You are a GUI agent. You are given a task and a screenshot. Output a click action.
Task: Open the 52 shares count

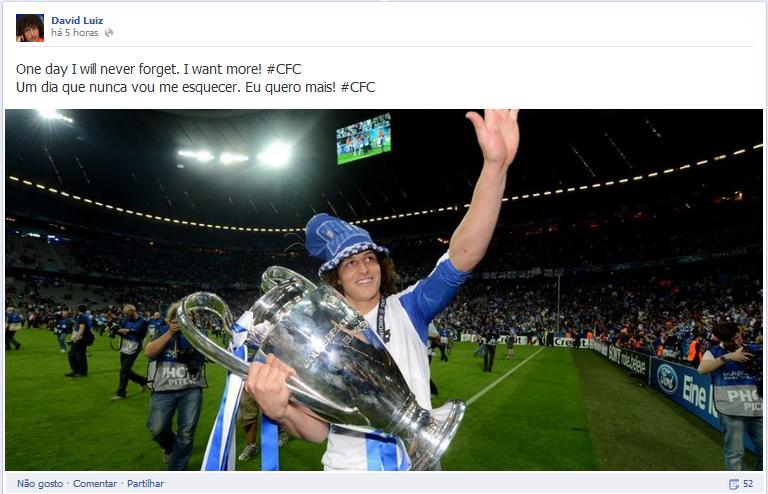click(748, 484)
